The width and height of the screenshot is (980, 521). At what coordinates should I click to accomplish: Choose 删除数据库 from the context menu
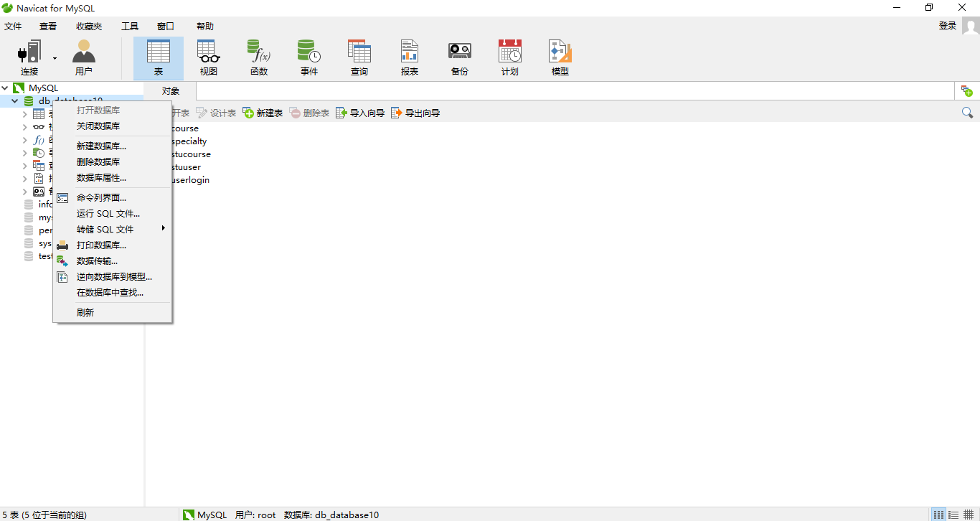113,162
